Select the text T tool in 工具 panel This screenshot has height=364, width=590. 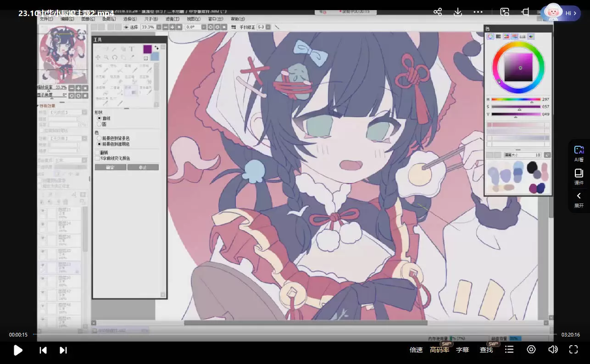point(131,49)
